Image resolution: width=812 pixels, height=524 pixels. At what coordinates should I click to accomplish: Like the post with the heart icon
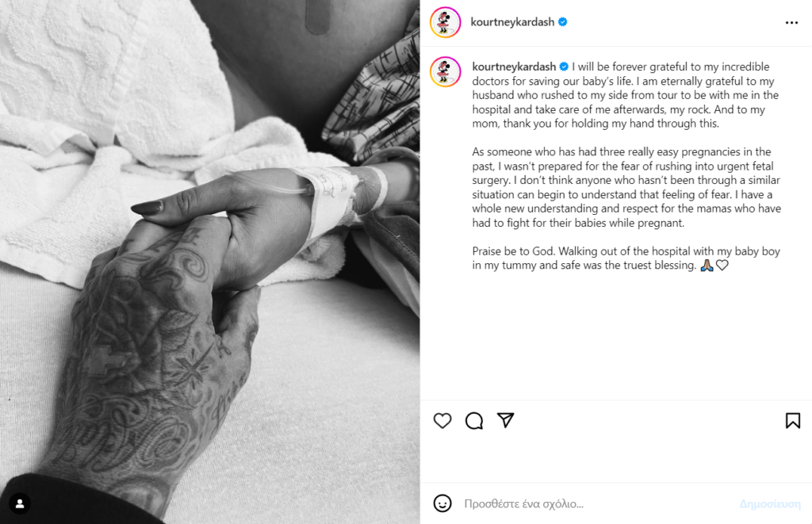tap(442, 420)
